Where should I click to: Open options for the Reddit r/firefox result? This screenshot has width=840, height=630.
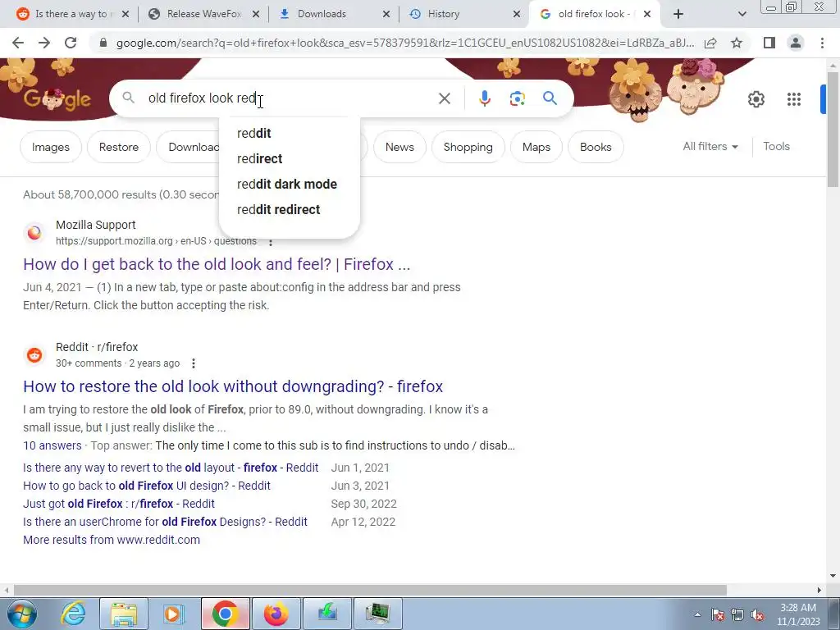pos(194,363)
